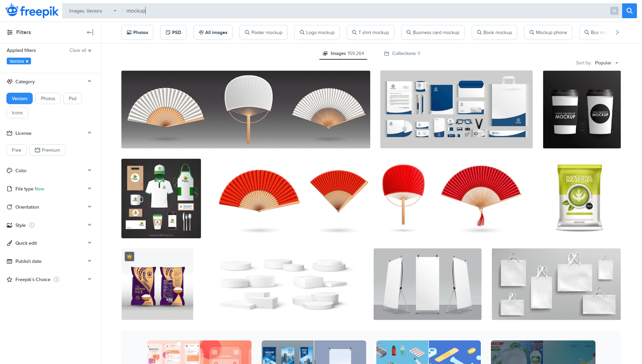Select the All images quick filter
The height and width of the screenshot is (364, 642).
click(x=213, y=32)
